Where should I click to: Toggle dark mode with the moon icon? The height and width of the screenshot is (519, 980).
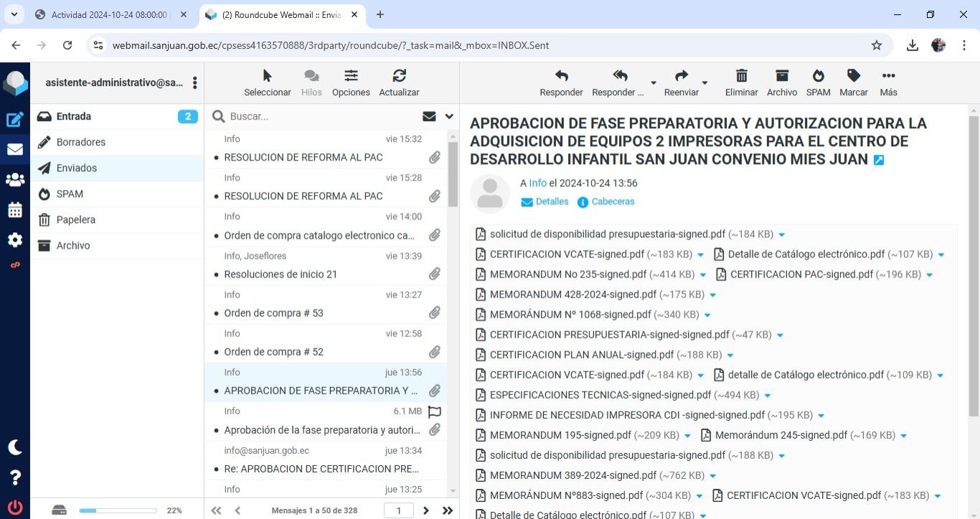tap(15, 447)
